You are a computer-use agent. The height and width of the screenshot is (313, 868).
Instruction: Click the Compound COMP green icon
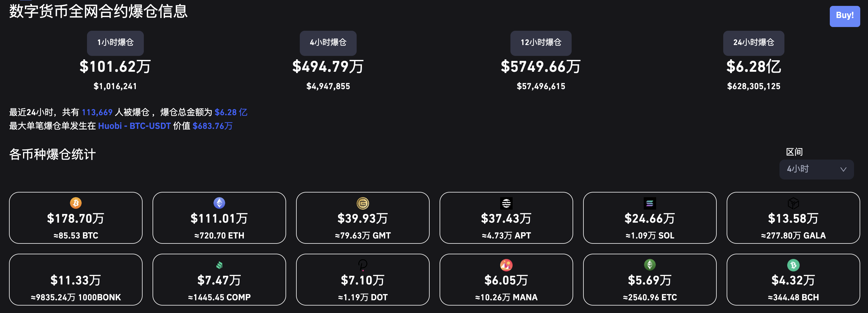coord(219,265)
